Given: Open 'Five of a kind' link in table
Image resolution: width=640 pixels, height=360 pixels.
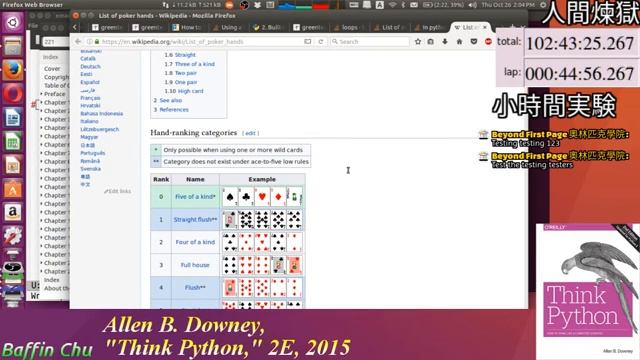Looking at the screenshot, I should (194, 197).
